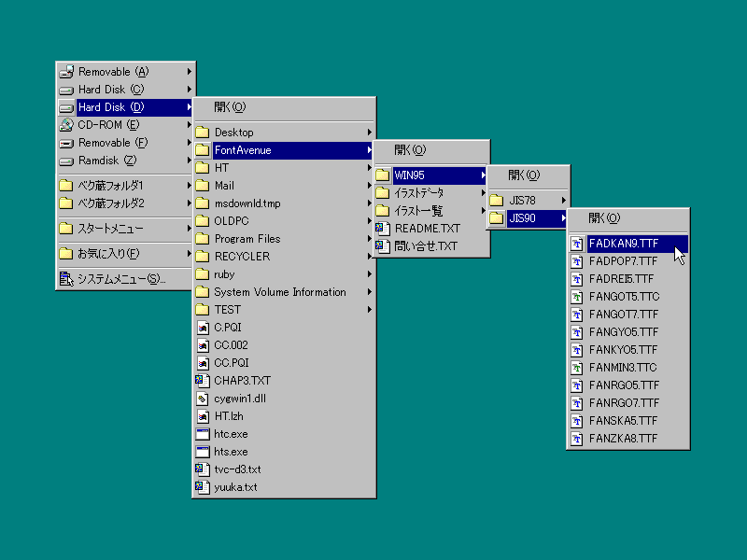Viewport: 747px width, 560px height.
Task: Click the システムメニュー icon
Action: coord(66,279)
